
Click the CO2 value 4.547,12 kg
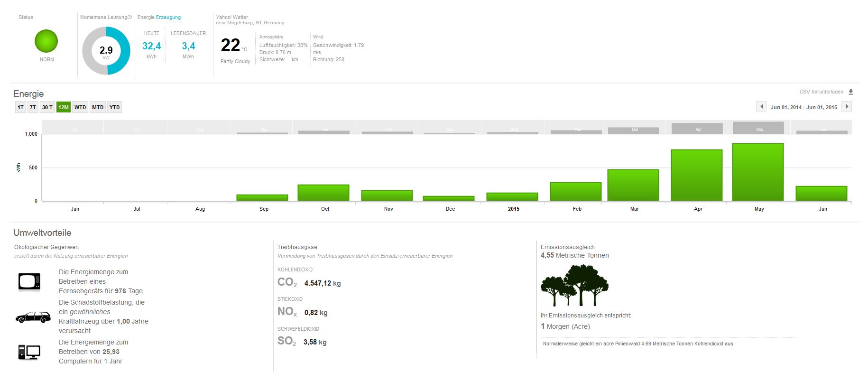323,283
